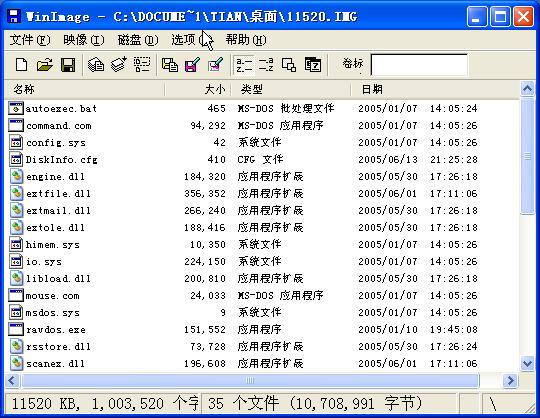Open the 映像(I) menu
The width and height of the screenshot is (540, 418).
tap(84, 40)
